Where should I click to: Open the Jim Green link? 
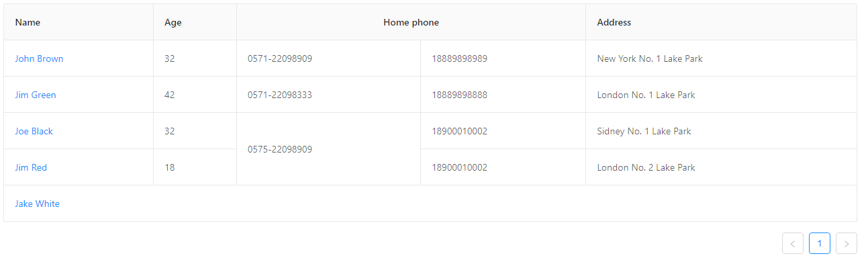(36, 95)
